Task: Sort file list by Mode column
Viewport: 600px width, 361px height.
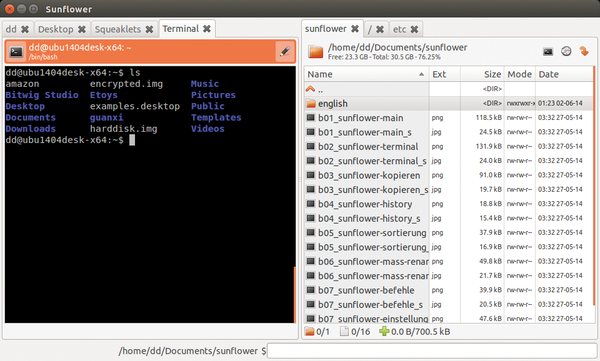Action: (x=520, y=74)
